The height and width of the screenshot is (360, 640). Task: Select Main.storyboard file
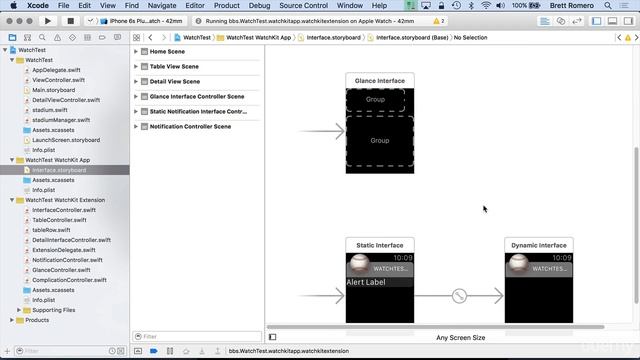click(53, 90)
